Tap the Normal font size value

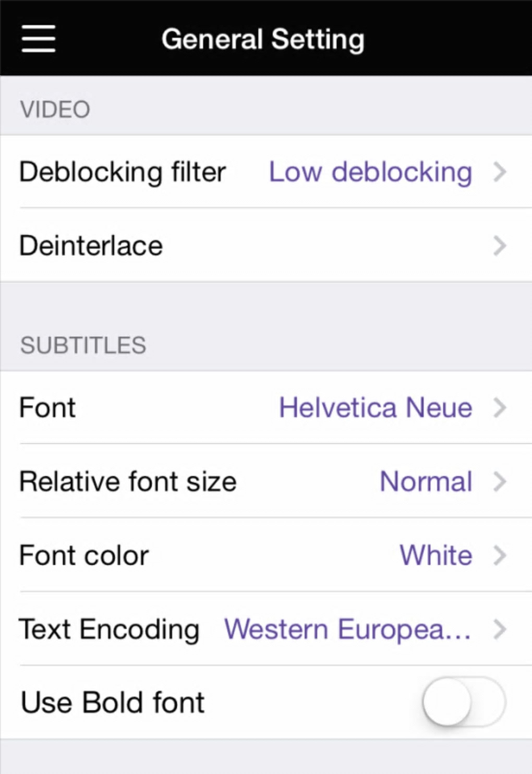(x=426, y=481)
